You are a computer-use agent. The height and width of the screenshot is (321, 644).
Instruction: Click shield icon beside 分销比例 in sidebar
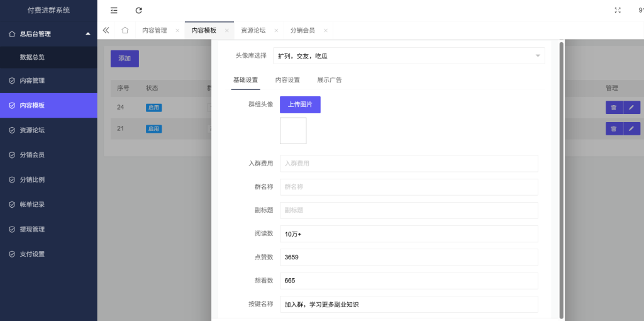[12, 179]
